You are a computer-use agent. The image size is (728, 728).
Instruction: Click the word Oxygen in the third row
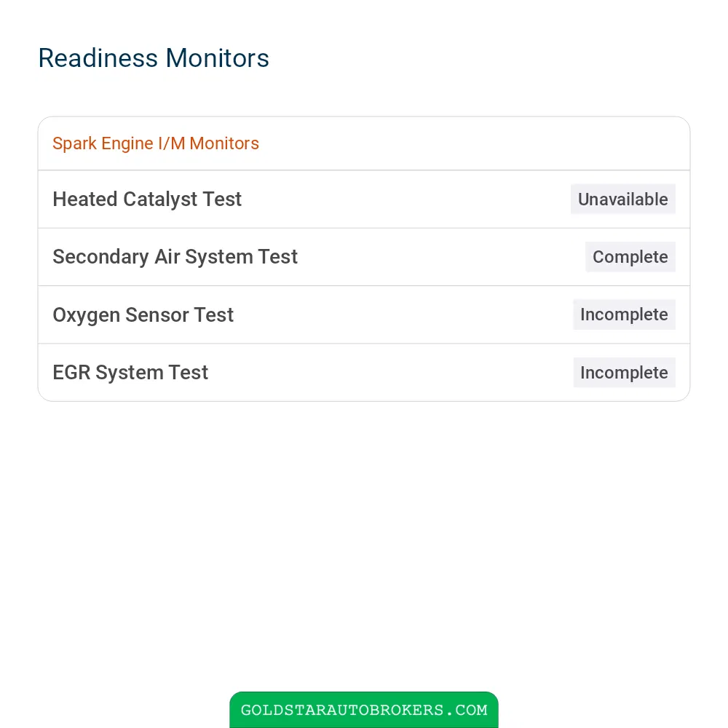86,315
